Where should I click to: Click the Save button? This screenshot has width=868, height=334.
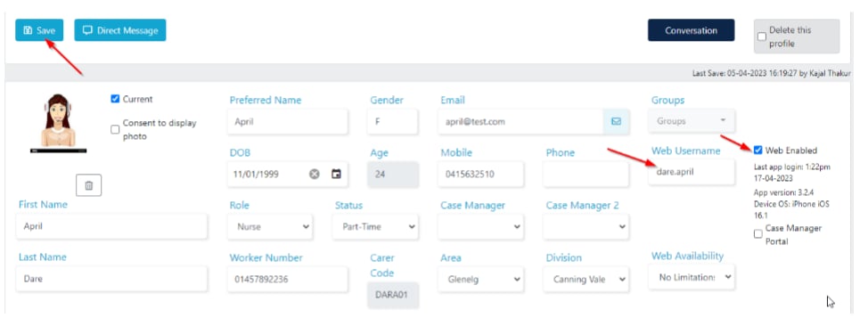coord(39,30)
